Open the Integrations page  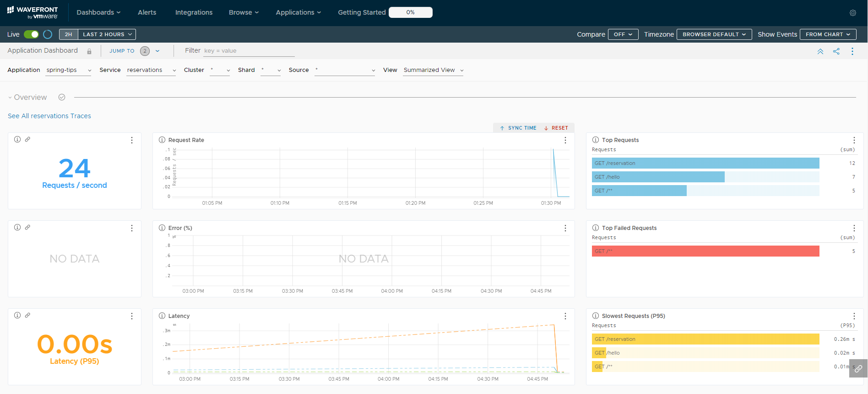coord(194,12)
